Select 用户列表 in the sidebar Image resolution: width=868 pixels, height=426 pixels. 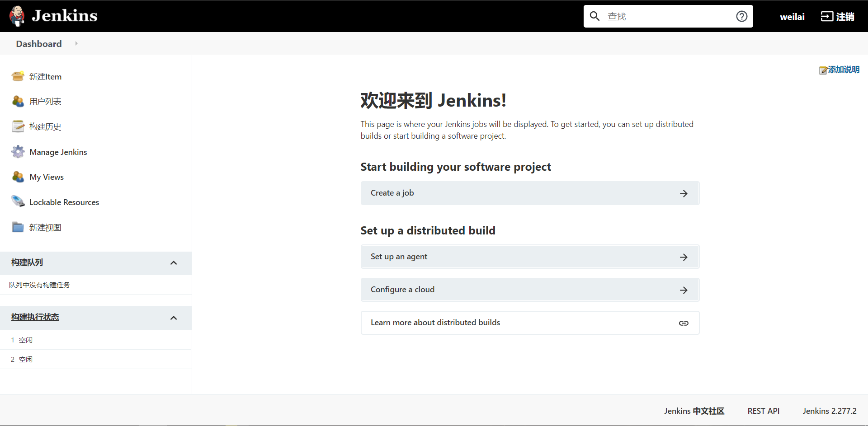pos(45,101)
